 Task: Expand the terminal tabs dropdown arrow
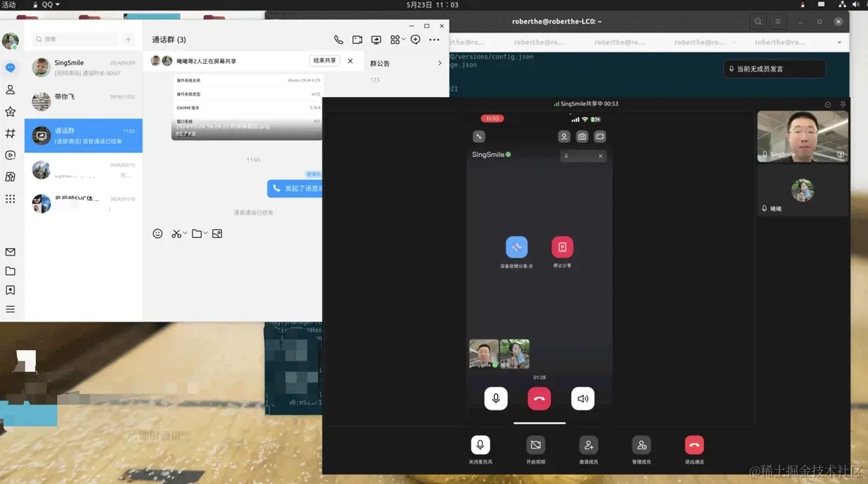840,43
